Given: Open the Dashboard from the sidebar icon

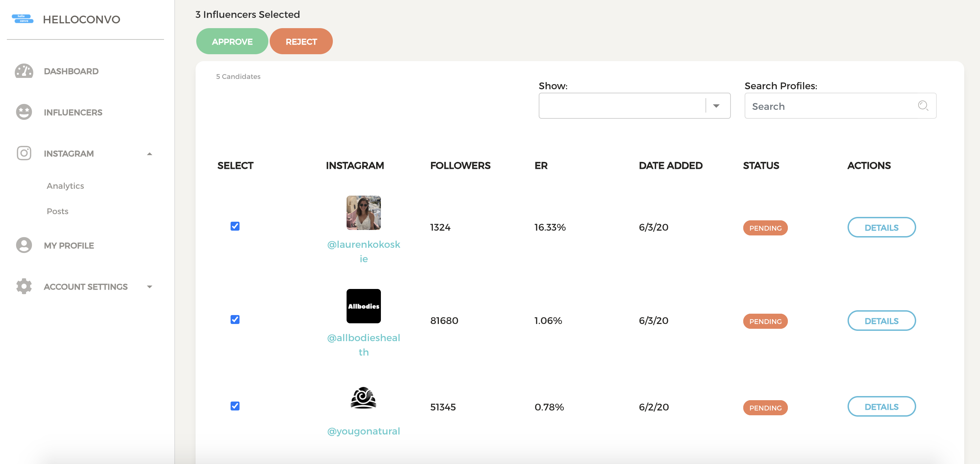Looking at the screenshot, I should click(x=24, y=71).
